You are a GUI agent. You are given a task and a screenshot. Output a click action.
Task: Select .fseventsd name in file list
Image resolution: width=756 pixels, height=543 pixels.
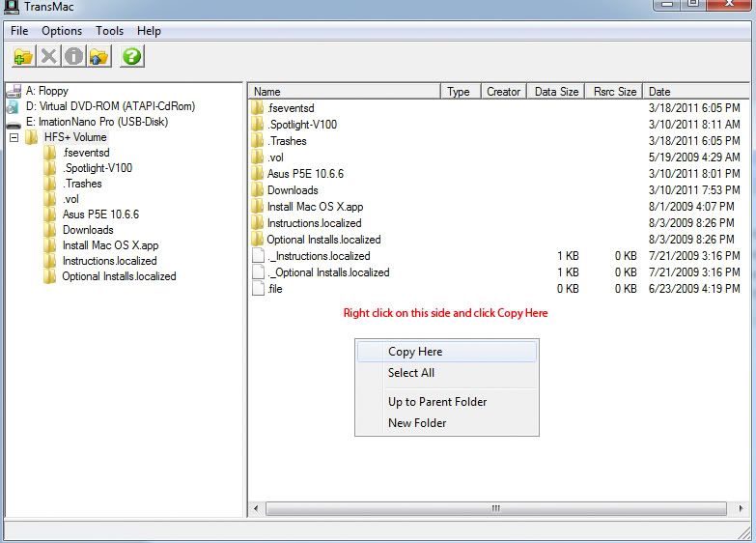[x=291, y=108]
